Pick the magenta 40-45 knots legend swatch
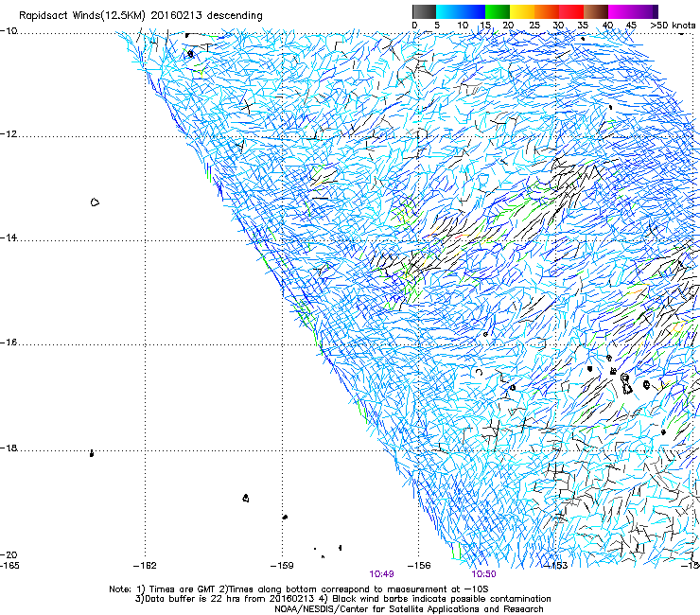The width and height of the screenshot is (700, 615). click(x=621, y=11)
